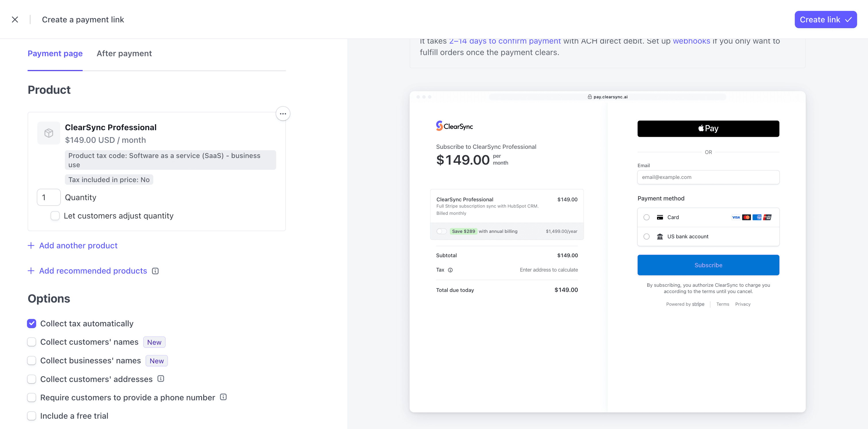Click the ClearSync logo in the preview

tap(454, 126)
